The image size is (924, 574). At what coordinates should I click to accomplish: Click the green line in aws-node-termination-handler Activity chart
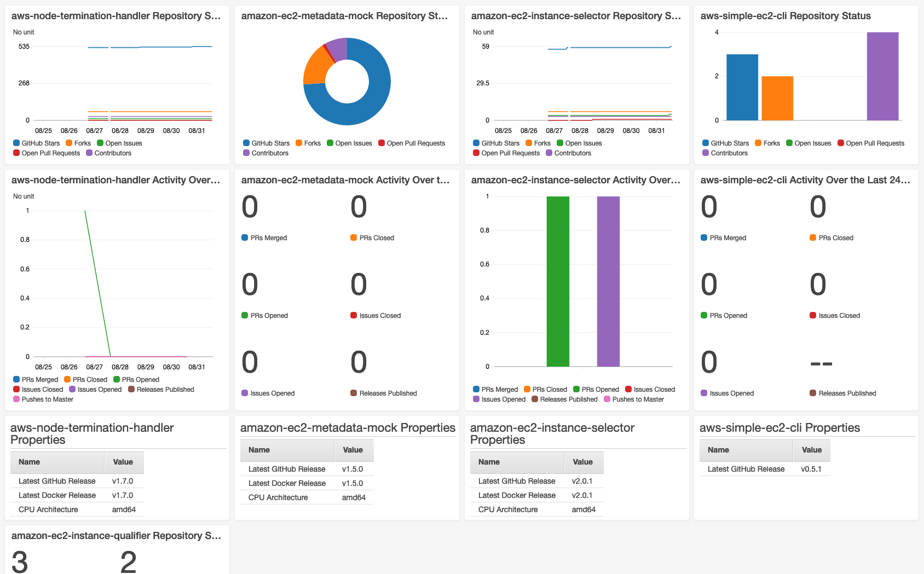tap(98, 283)
